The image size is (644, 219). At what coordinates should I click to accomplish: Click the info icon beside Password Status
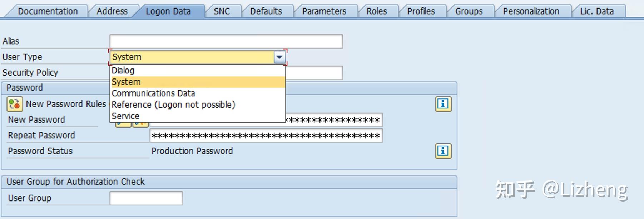[x=443, y=151]
